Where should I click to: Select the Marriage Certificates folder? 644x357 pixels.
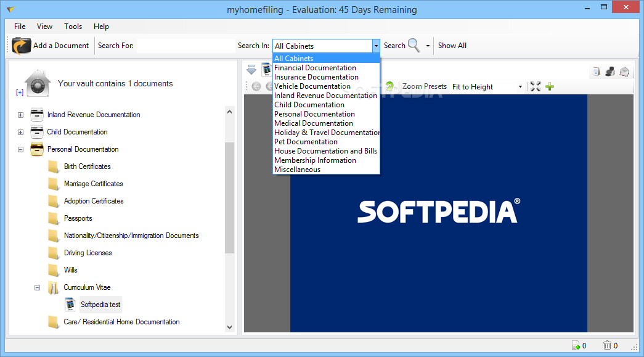coord(93,184)
